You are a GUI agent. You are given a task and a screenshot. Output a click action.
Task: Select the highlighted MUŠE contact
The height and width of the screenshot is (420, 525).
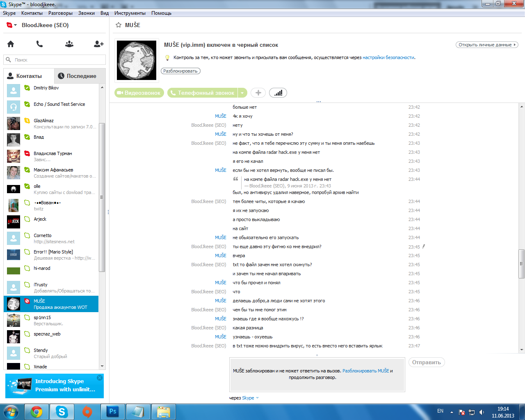coord(51,304)
